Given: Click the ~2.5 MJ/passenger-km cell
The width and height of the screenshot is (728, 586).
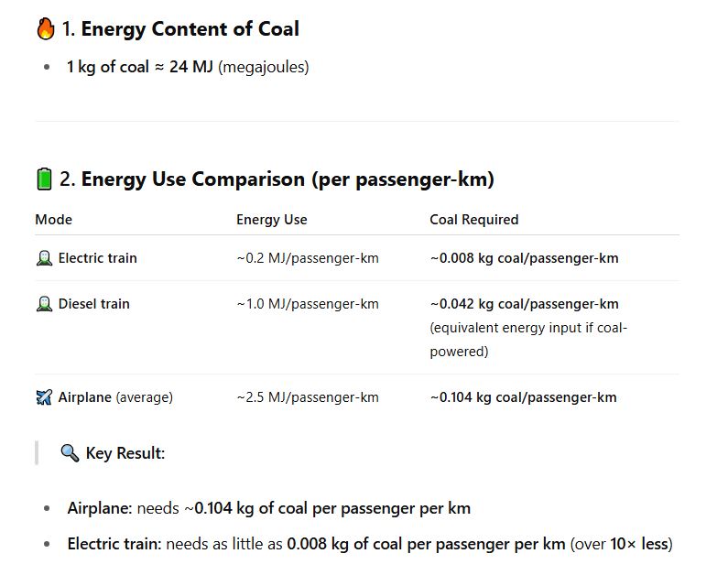Looking at the screenshot, I should click(x=308, y=397).
